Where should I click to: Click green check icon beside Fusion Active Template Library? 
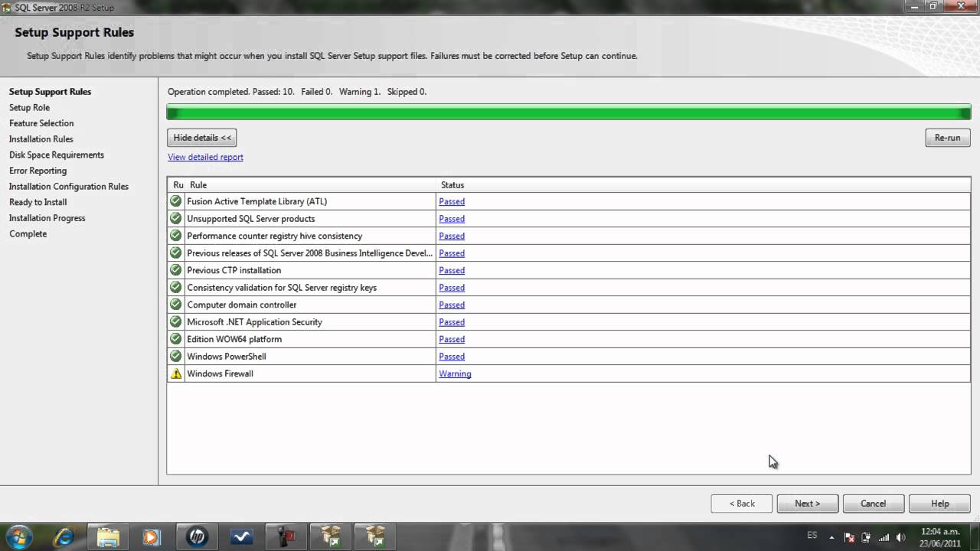click(176, 201)
